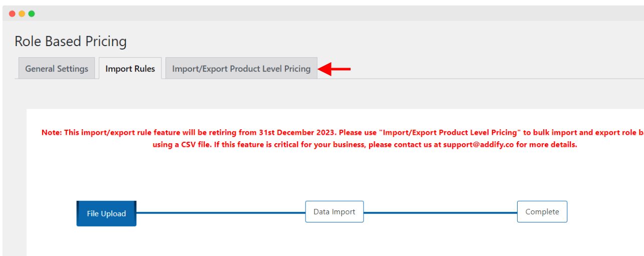Click the word "Note:" in the red warning

52,133
